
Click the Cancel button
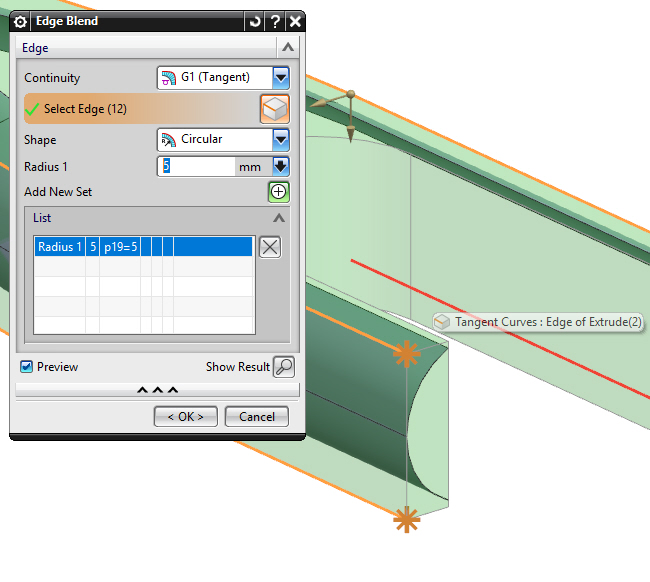[257, 416]
